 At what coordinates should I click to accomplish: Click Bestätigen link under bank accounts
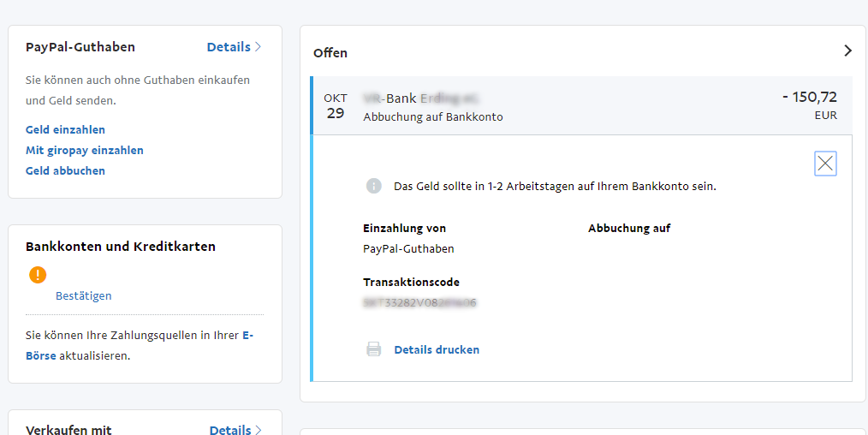pyautogui.click(x=84, y=295)
